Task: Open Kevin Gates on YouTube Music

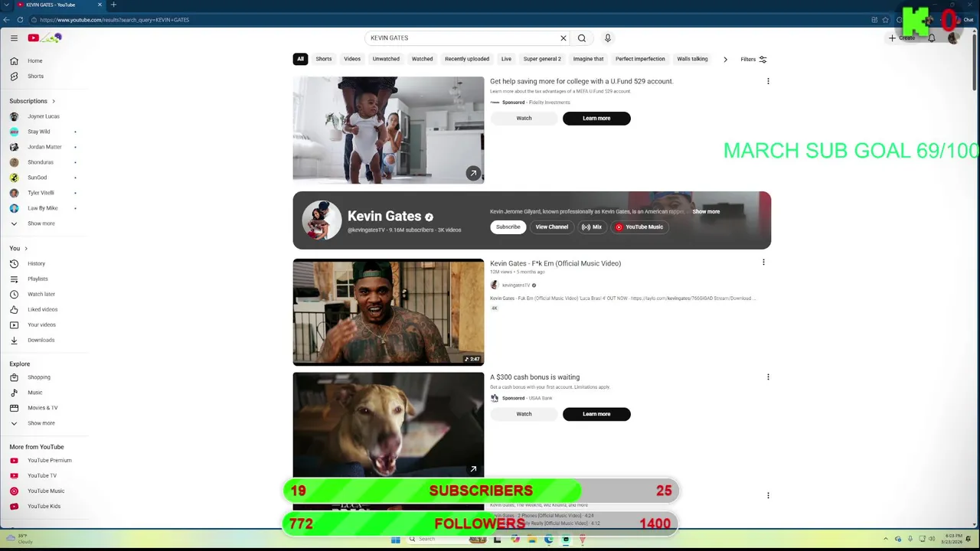Action: pyautogui.click(x=639, y=227)
